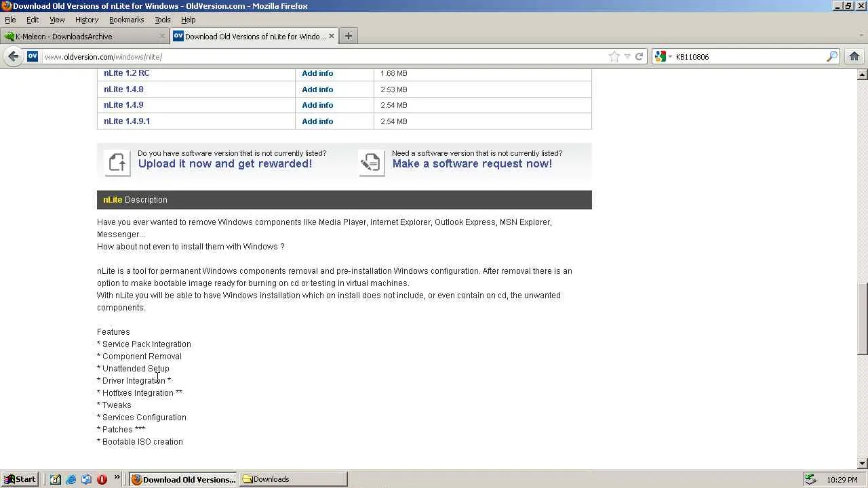Open the View menu

[57, 20]
